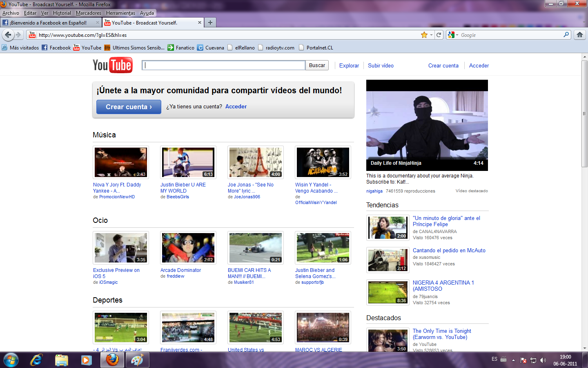Close the YouTube tab with its X
The height and width of the screenshot is (368, 588).
click(200, 22)
